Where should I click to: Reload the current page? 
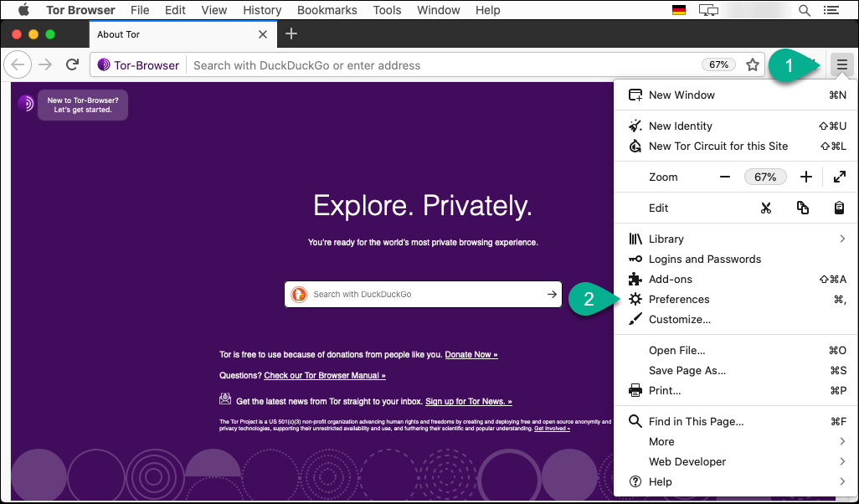pyautogui.click(x=73, y=64)
